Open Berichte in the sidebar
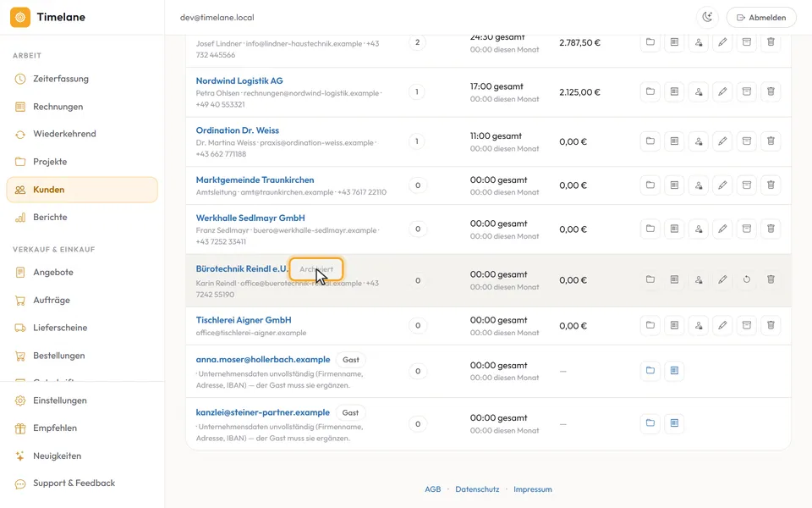812x508 pixels. 82,218
